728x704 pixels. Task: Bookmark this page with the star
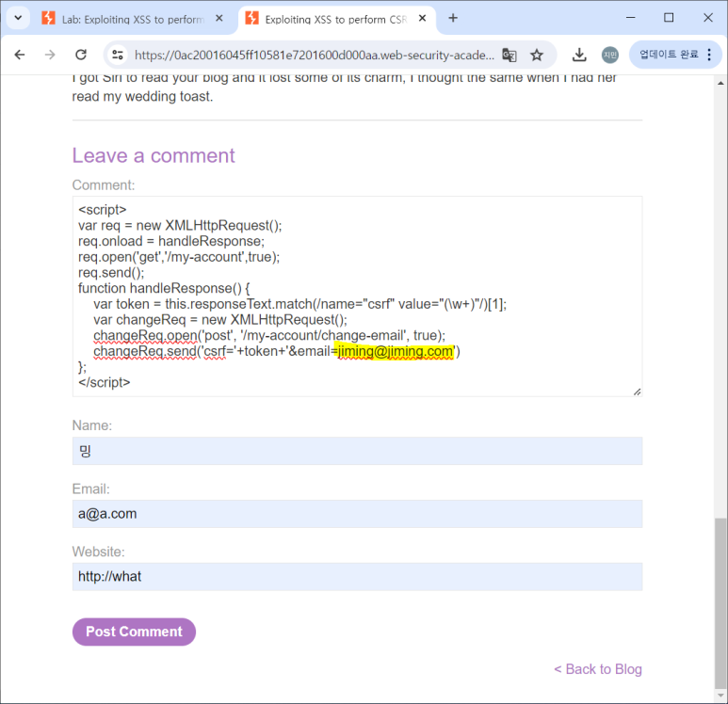[537, 56]
